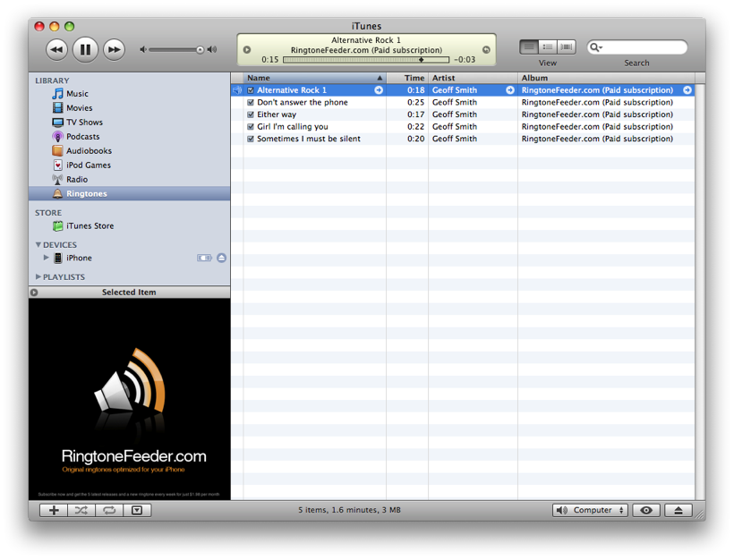
Task: Click store arrow beside album in selected row
Action: click(687, 90)
